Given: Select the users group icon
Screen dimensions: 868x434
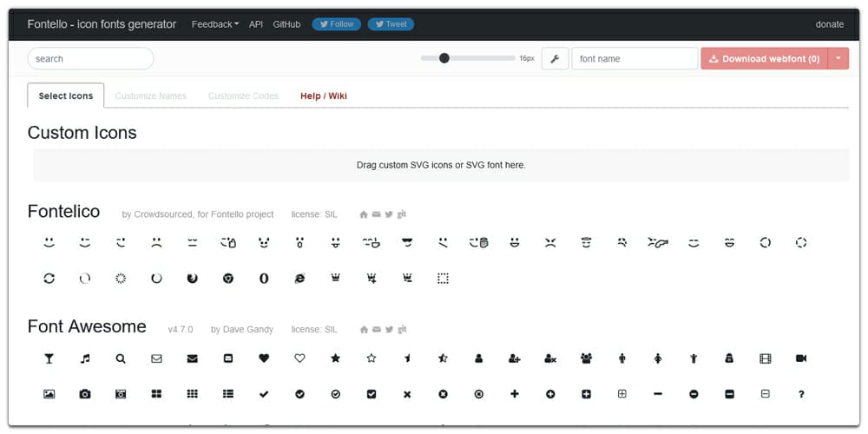Looking at the screenshot, I should (586, 358).
